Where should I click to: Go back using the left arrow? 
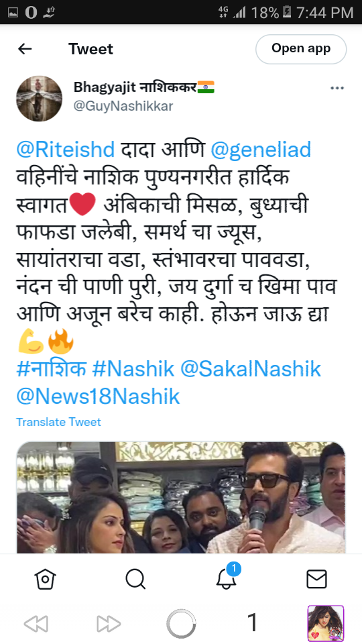(25, 49)
